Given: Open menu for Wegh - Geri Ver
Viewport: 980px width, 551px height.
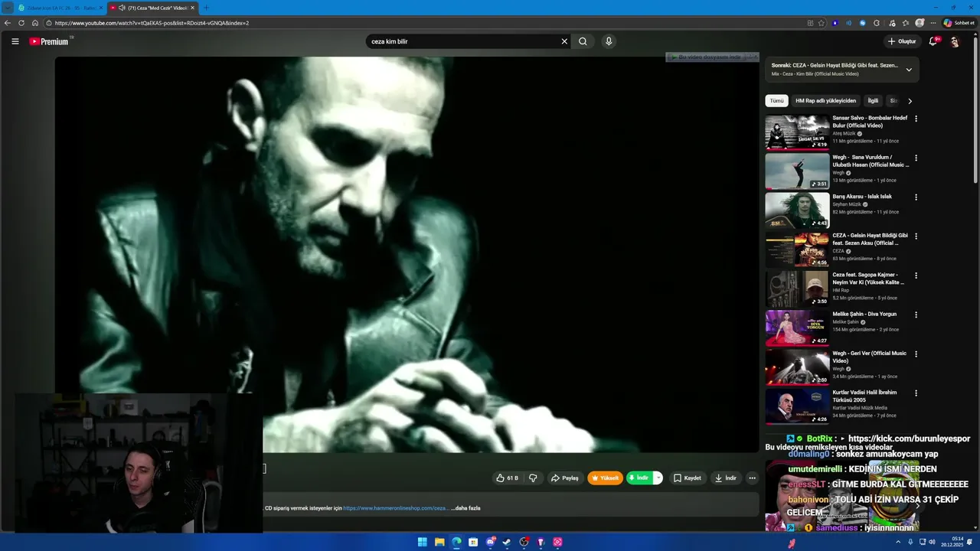Looking at the screenshot, I should pyautogui.click(x=916, y=354).
